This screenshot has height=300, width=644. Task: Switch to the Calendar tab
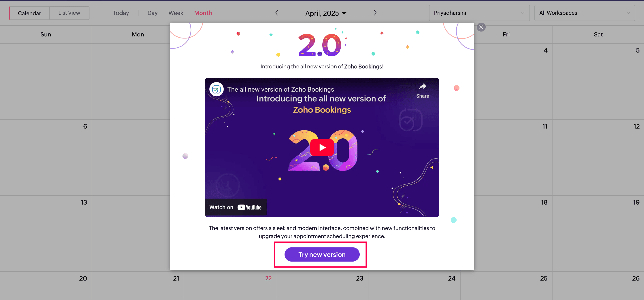(29, 13)
